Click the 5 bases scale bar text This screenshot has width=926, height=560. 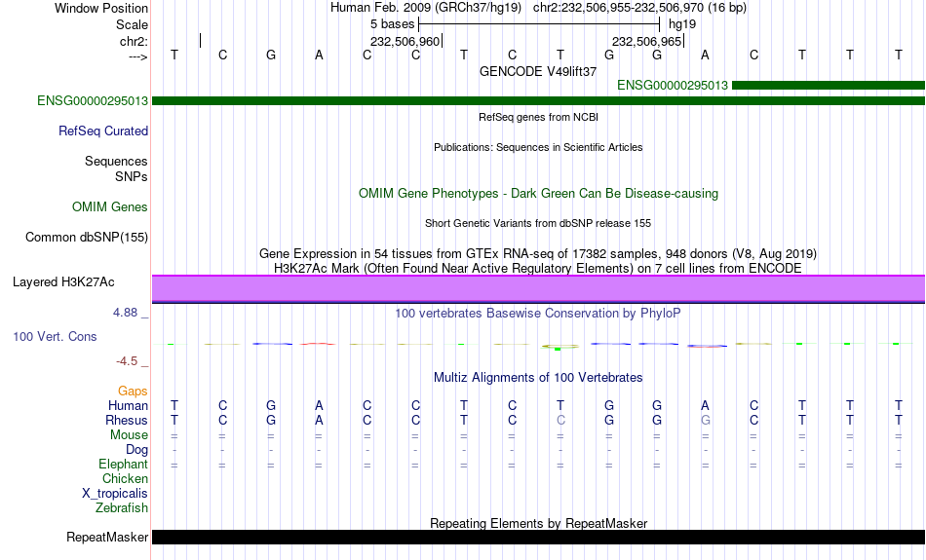[x=393, y=24]
